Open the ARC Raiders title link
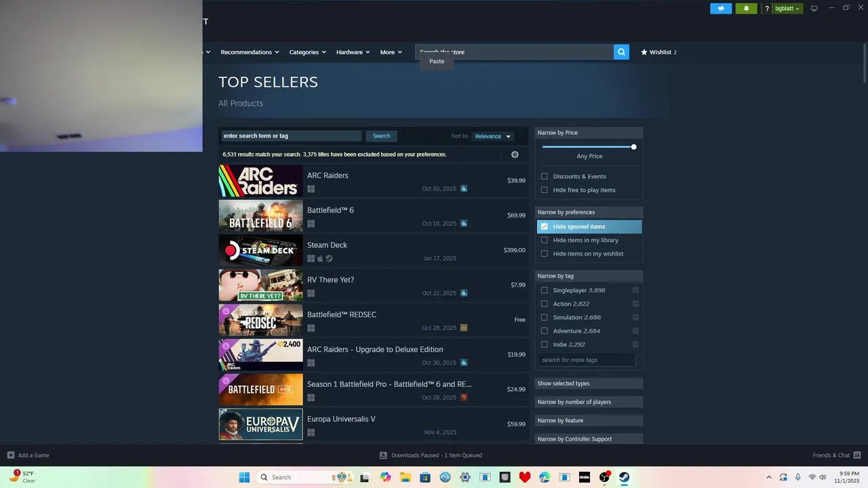The image size is (868, 488). (x=328, y=176)
